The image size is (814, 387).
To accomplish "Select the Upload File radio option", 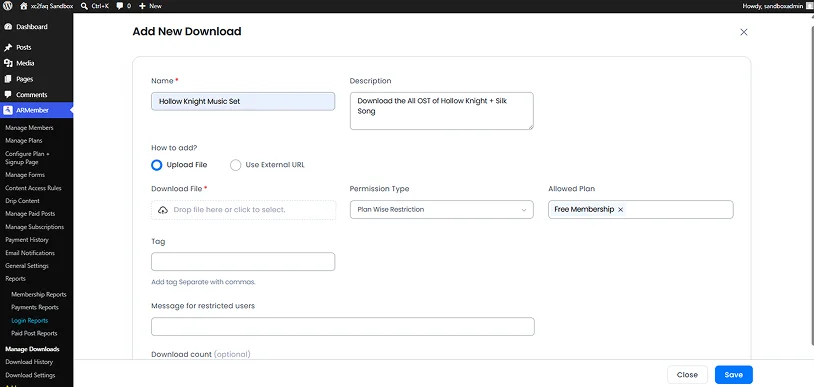I will pos(157,165).
